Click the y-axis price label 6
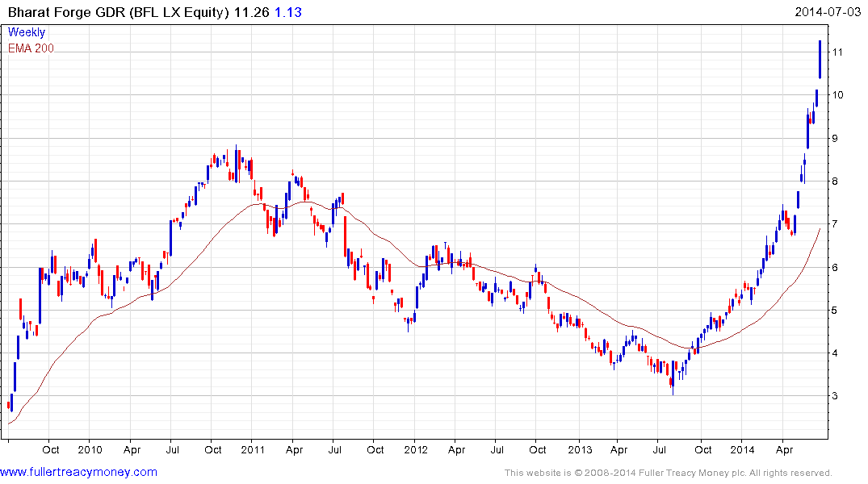 click(836, 267)
